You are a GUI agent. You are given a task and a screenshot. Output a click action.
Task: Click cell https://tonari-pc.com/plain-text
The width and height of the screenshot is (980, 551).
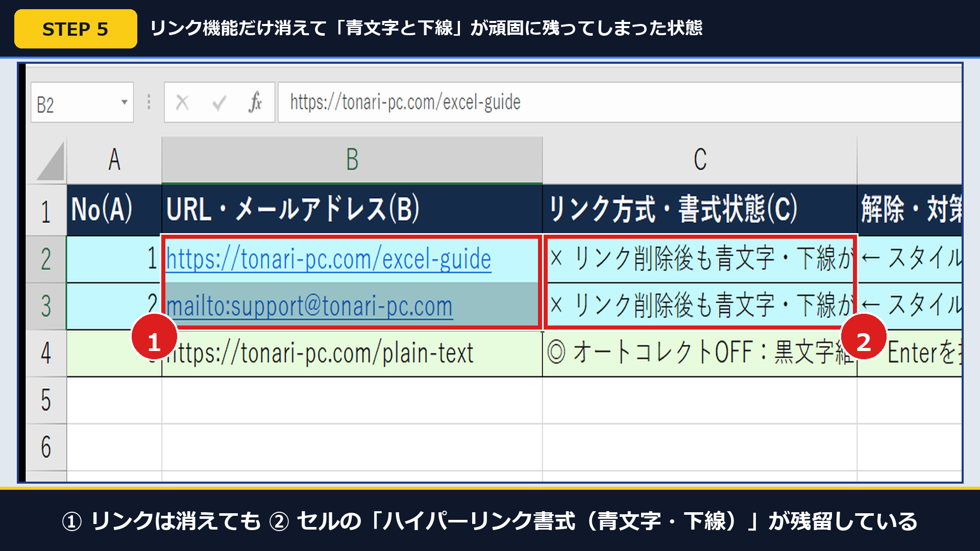click(x=352, y=353)
